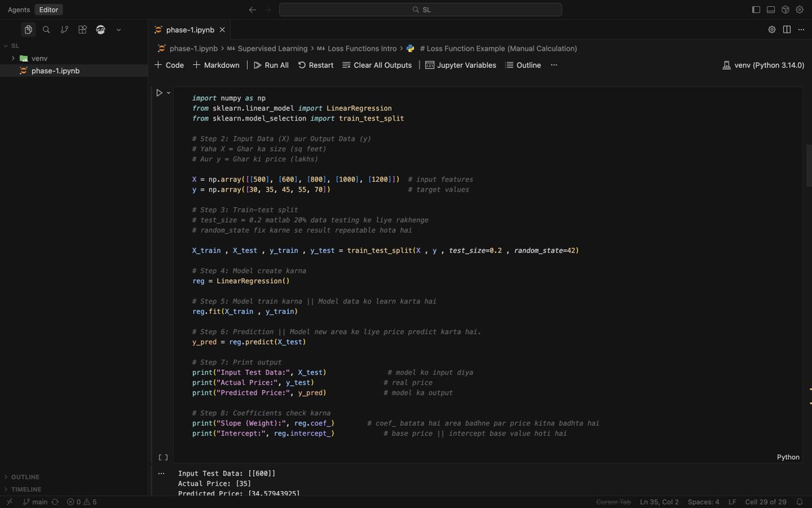Toggle the bottom panel layout icon
Image resolution: width=812 pixels, height=508 pixels.
tap(771, 9)
